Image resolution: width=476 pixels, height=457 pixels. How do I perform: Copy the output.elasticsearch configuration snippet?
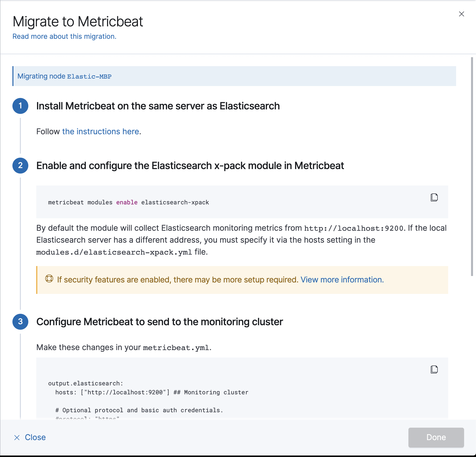coord(434,369)
